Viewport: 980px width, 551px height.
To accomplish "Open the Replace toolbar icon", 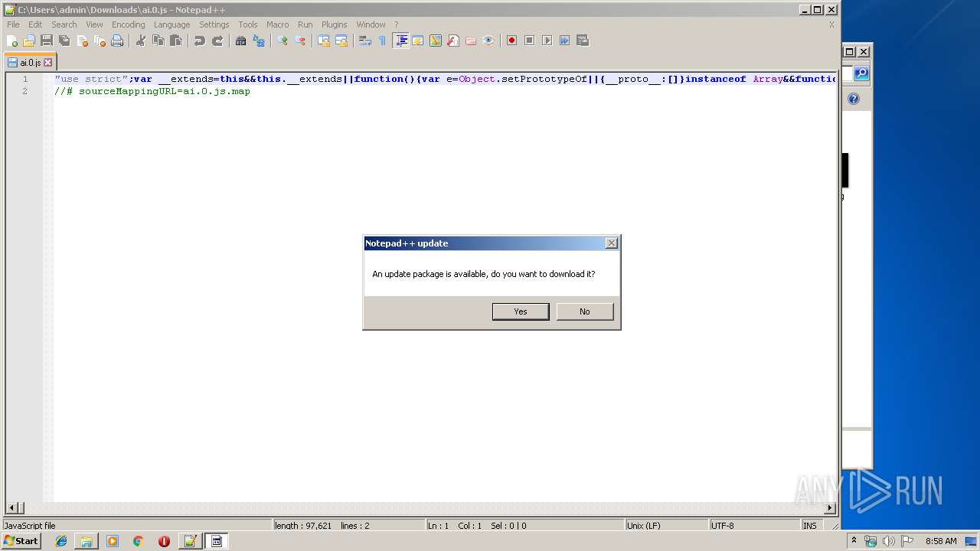I will 259,41.
